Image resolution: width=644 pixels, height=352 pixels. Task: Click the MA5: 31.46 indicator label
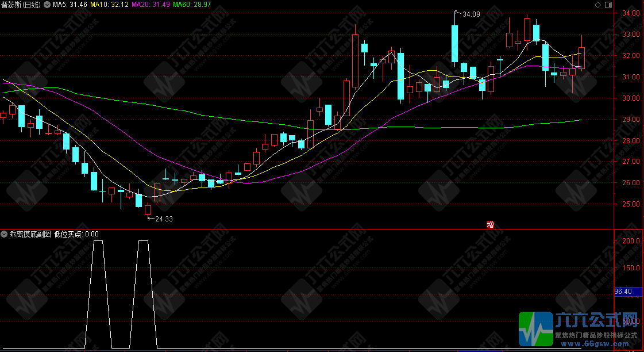click(x=70, y=5)
